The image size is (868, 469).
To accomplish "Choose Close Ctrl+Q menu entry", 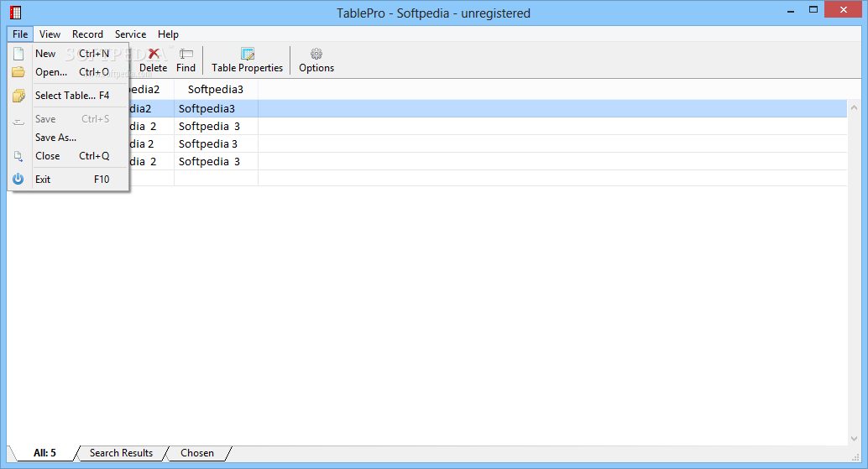I will pos(69,156).
